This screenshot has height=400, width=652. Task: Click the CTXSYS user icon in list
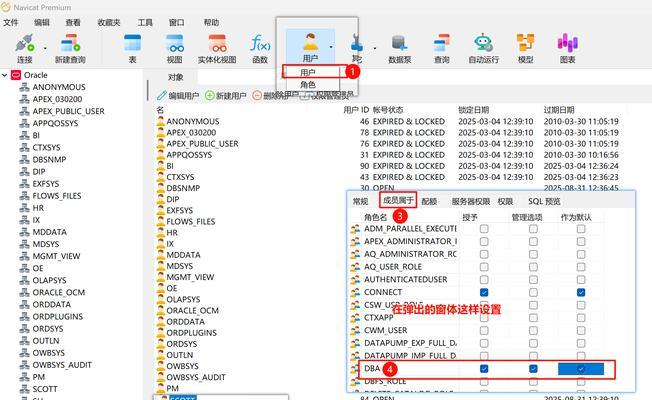161,177
